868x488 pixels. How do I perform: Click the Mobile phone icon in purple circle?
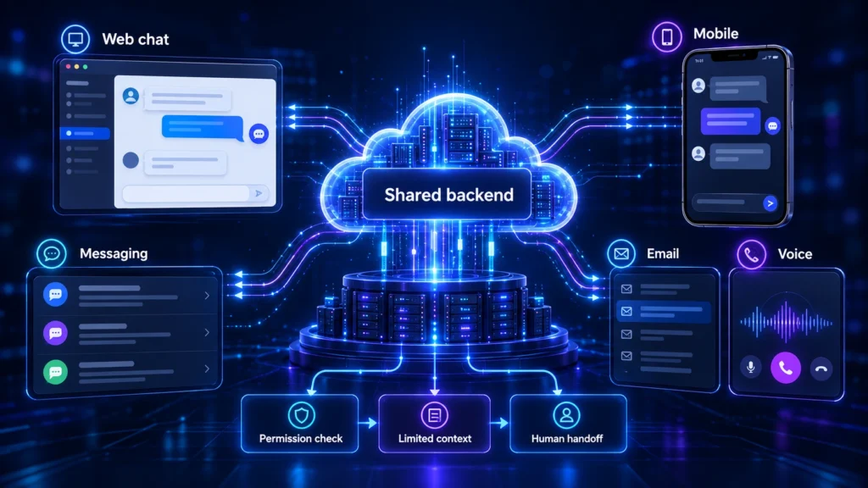point(667,37)
